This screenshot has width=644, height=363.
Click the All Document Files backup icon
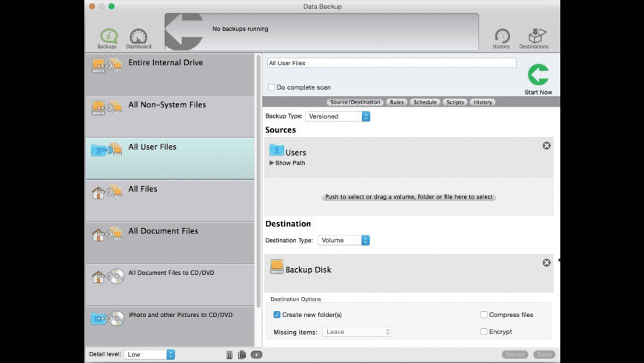[107, 234]
